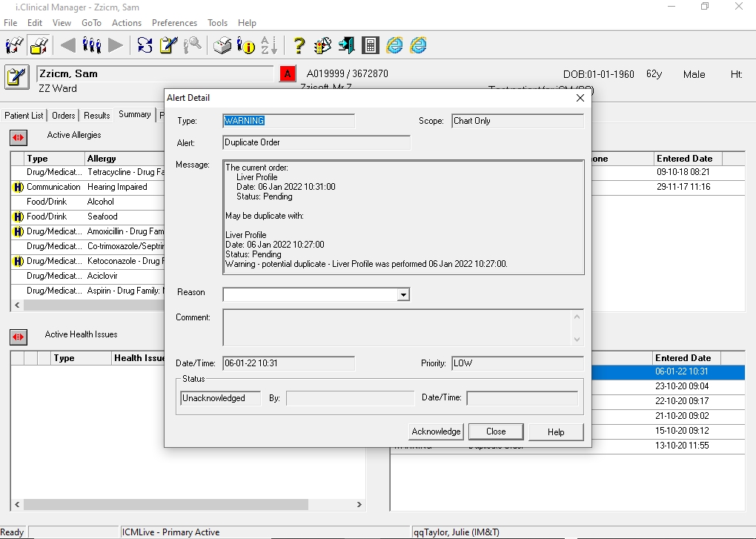The image size is (756, 539).
Task: Open the File menu
Action: (x=10, y=23)
